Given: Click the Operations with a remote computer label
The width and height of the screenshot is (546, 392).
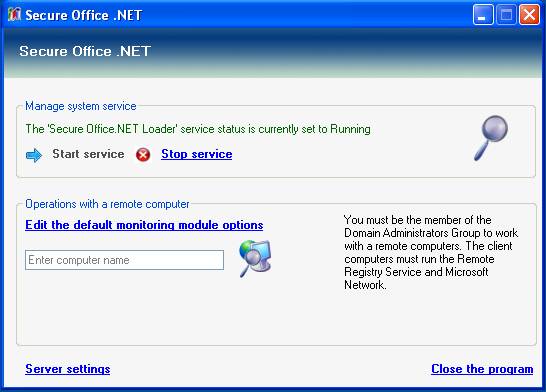Looking at the screenshot, I should (107, 204).
